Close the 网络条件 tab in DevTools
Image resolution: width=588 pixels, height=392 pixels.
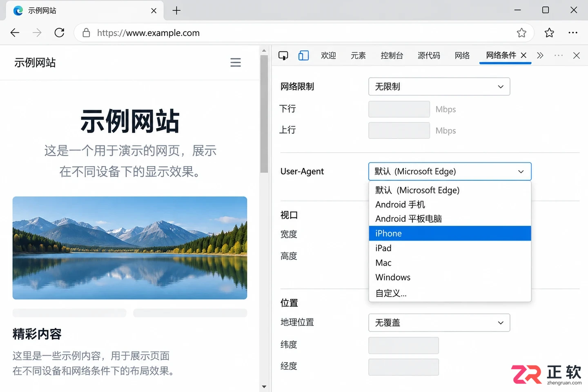tap(523, 55)
